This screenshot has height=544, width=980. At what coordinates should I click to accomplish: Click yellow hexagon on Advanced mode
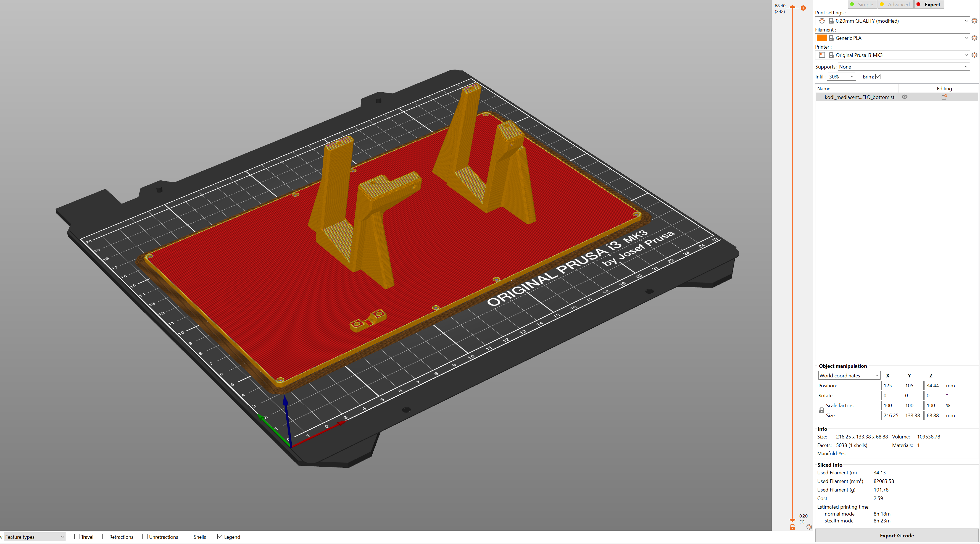(x=882, y=5)
